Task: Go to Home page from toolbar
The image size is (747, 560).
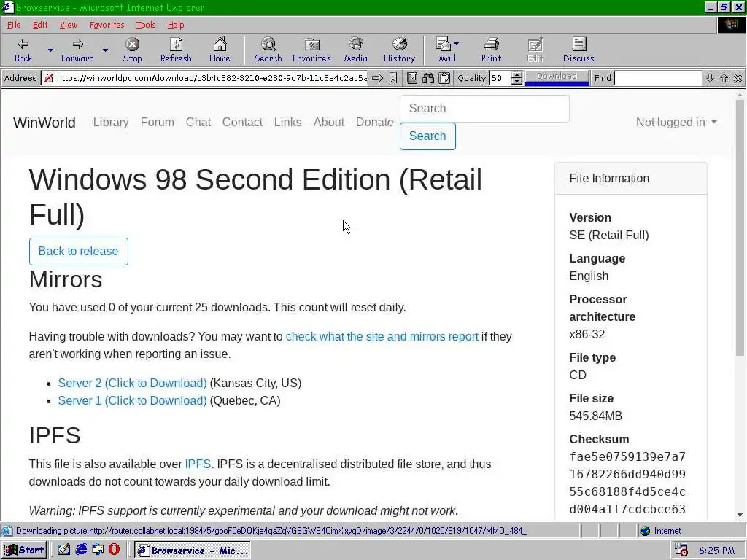Action: pos(220,50)
